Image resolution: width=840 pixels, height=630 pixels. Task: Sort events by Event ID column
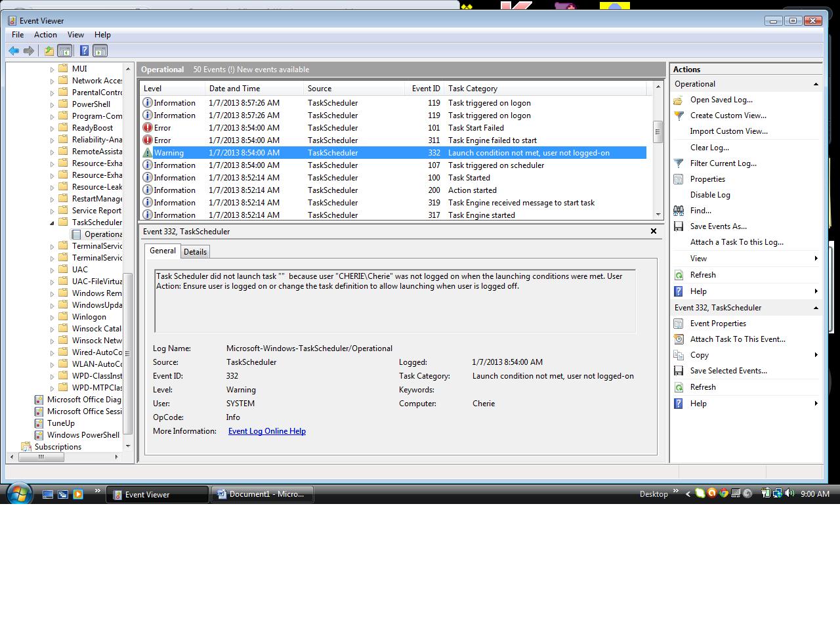[x=426, y=89]
